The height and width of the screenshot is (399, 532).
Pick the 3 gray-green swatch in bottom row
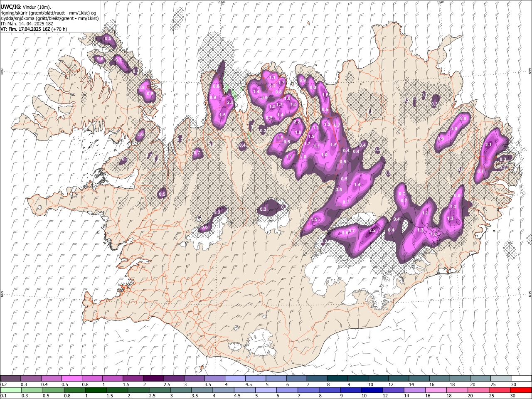181,390
